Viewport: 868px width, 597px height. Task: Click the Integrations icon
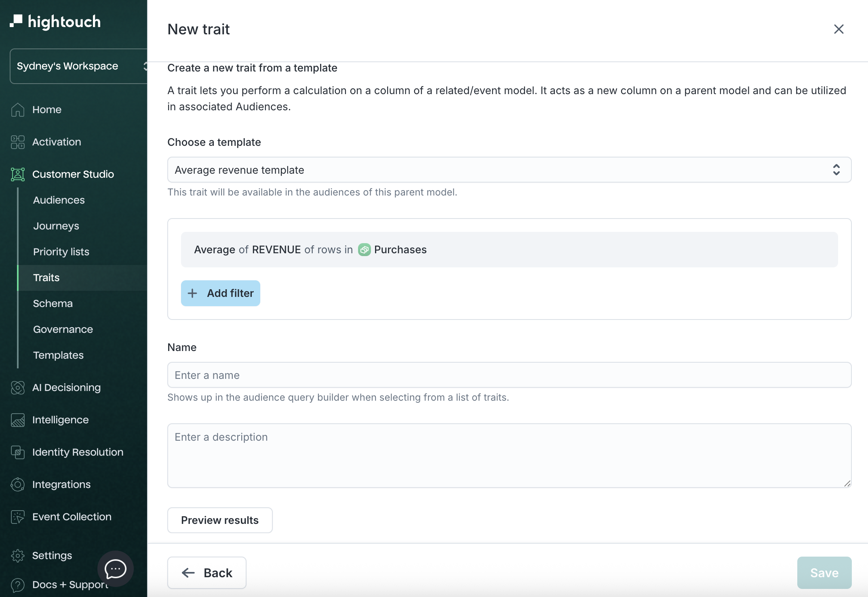pyautogui.click(x=18, y=484)
